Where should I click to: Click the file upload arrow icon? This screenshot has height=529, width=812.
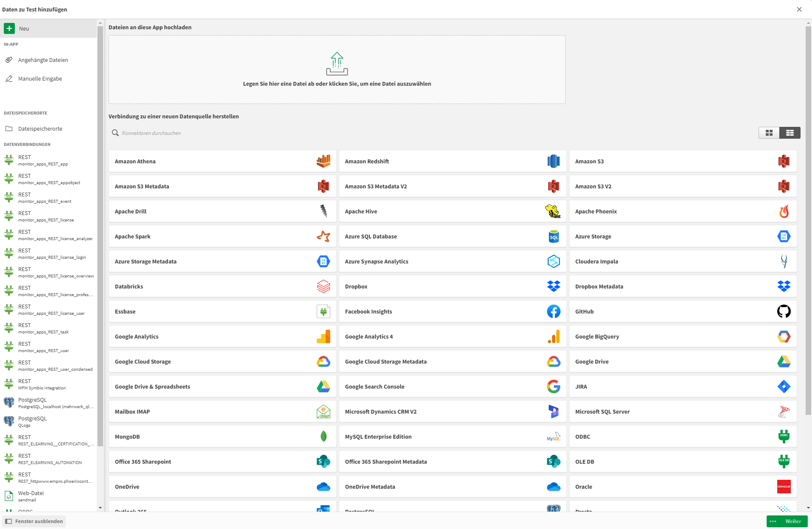click(x=337, y=64)
